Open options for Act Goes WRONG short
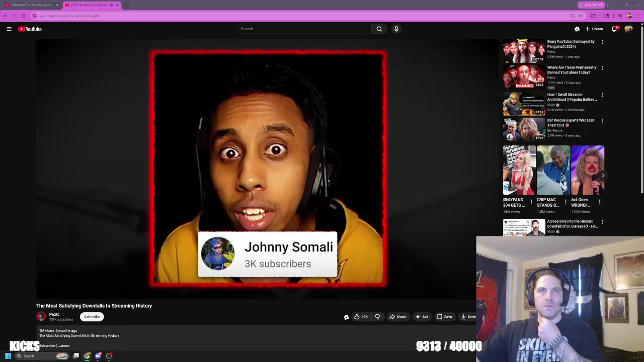 tap(600, 202)
